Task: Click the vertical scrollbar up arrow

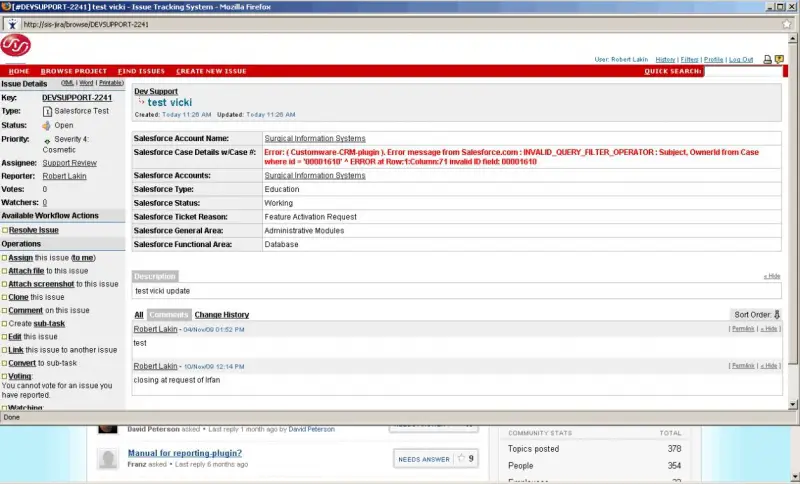Action: (x=792, y=39)
